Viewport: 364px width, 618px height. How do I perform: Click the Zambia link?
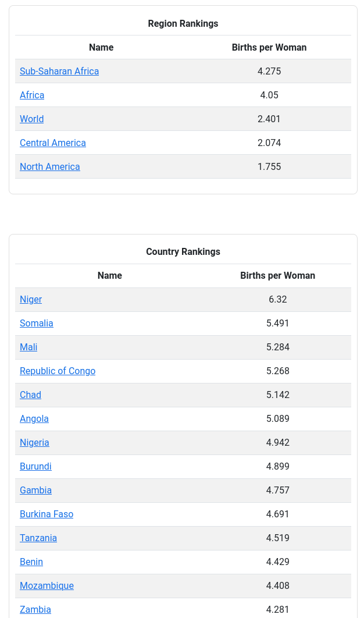(35, 609)
